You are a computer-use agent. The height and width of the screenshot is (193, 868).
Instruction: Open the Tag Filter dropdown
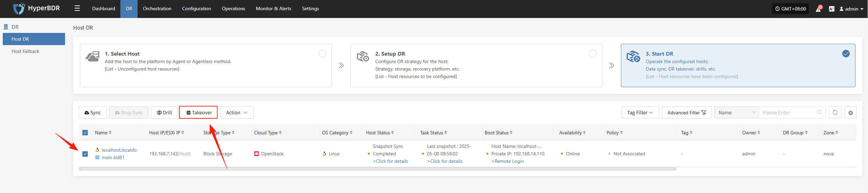point(640,113)
